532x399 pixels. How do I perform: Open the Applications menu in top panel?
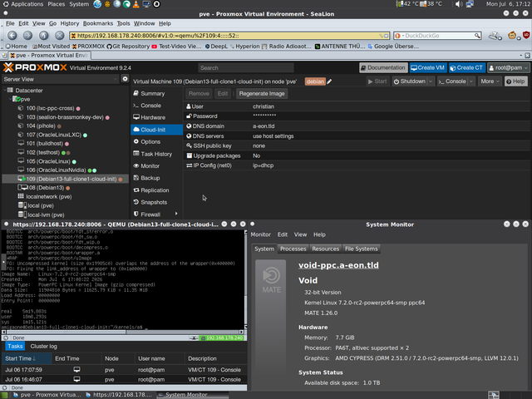[x=23, y=4]
